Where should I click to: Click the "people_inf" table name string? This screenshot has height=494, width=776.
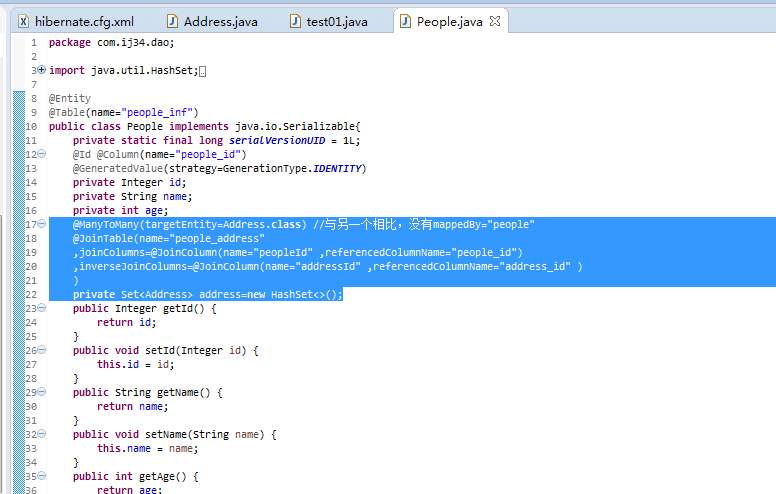tap(156, 113)
